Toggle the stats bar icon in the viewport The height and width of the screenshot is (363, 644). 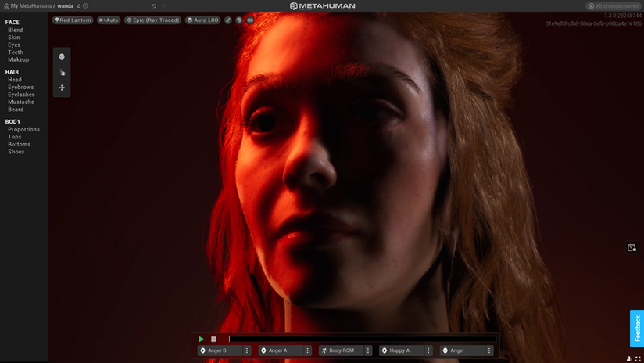(x=629, y=359)
